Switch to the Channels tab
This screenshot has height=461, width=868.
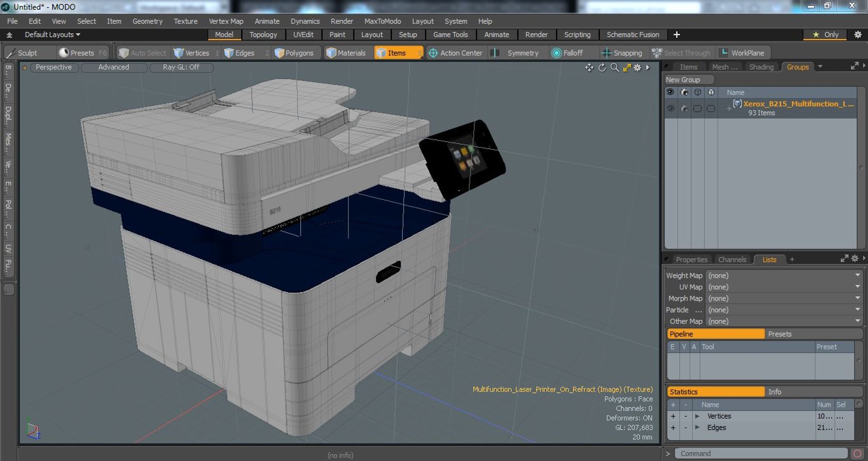(732, 259)
